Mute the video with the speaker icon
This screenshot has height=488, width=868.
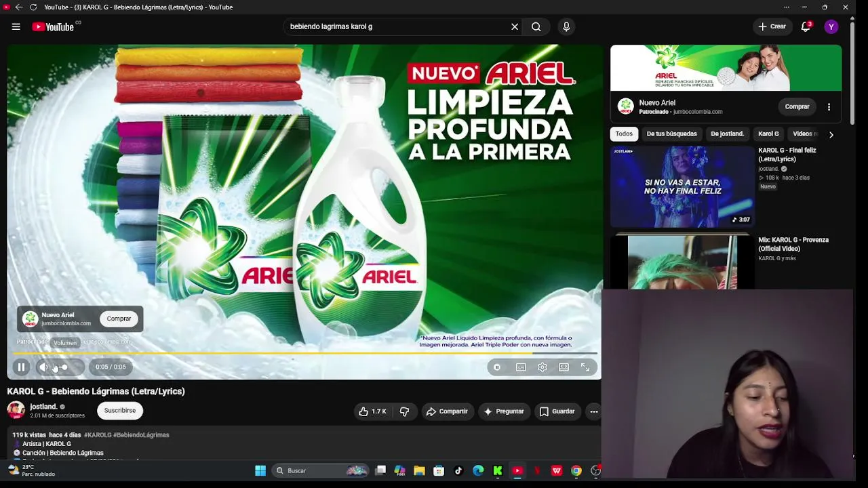[44, 367]
